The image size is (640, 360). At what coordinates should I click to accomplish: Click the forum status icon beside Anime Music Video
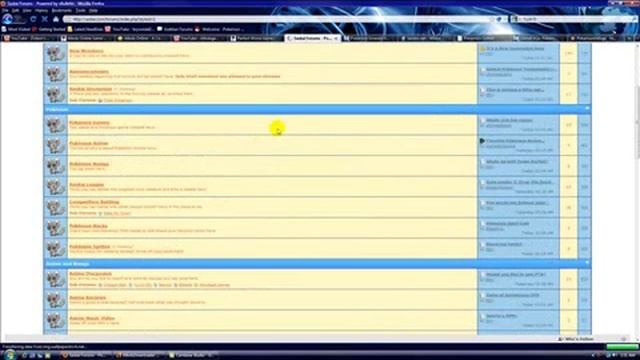pyautogui.click(x=56, y=320)
